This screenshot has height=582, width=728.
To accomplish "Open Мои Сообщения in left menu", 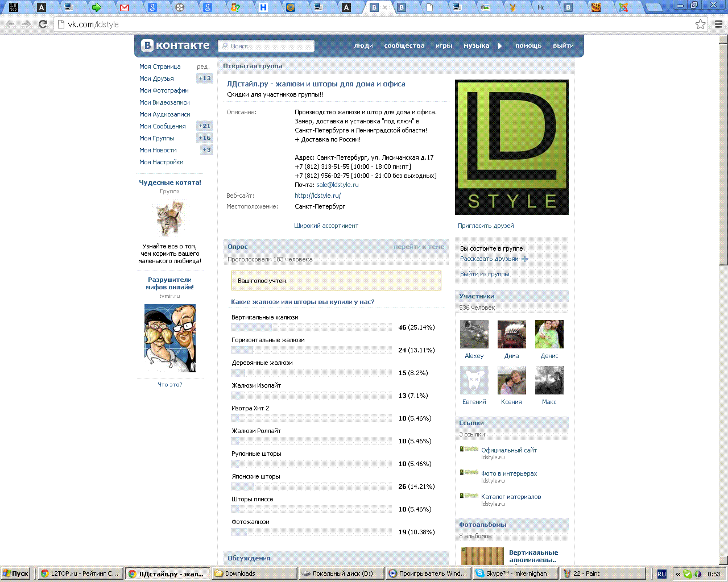I will [x=163, y=126].
